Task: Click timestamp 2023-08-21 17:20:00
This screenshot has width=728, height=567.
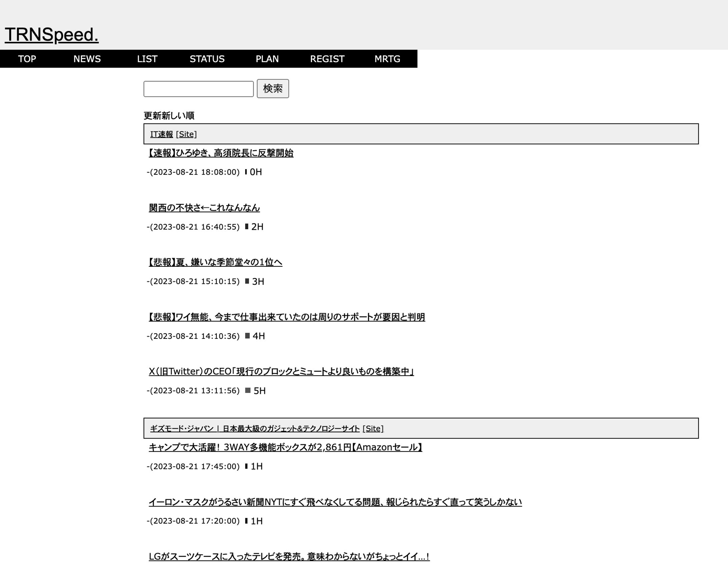Action: (x=193, y=521)
